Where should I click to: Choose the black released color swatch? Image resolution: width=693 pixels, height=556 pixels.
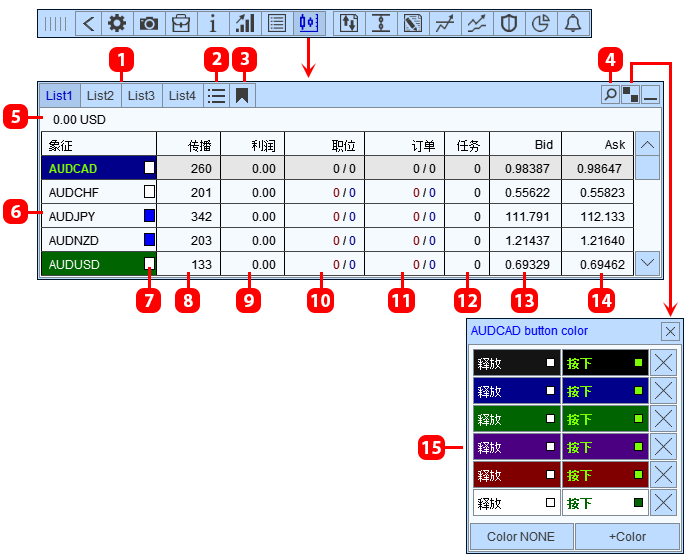517,363
